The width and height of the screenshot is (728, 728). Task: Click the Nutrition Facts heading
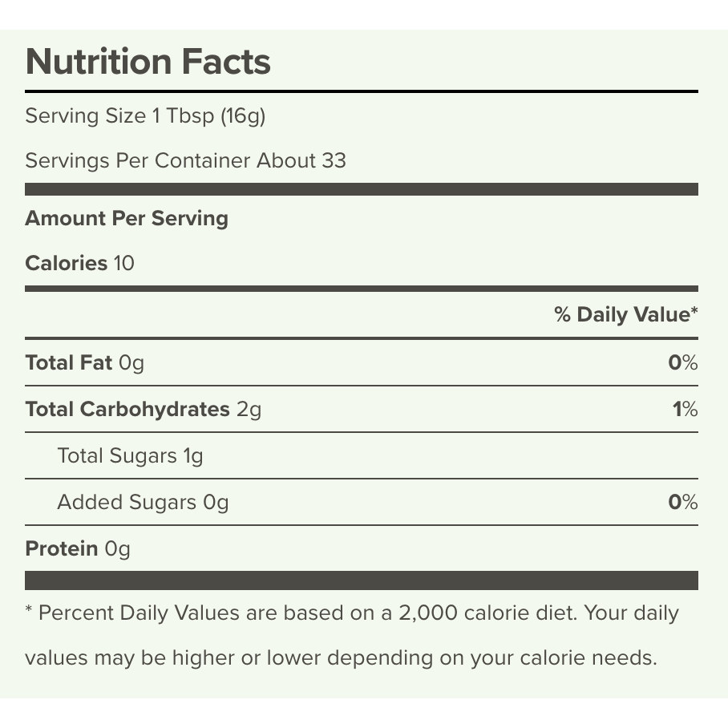pyautogui.click(x=148, y=62)
